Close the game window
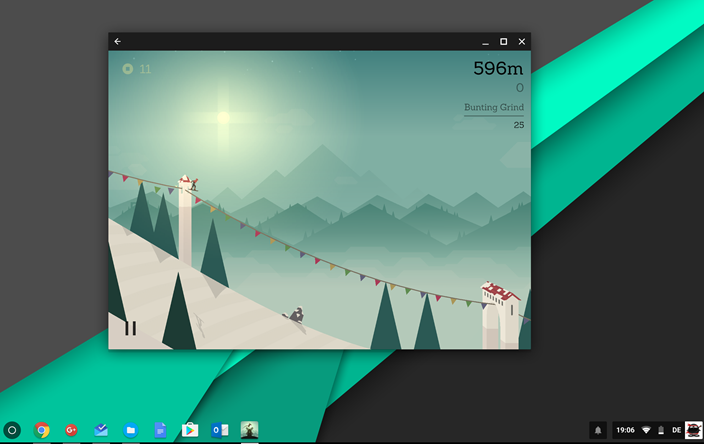 [522, 41]
